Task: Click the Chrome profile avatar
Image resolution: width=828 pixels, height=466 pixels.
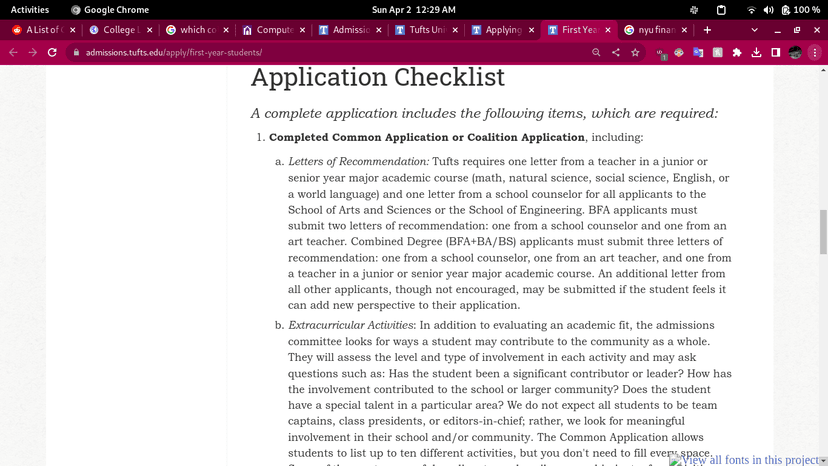Action: (796, 52)
